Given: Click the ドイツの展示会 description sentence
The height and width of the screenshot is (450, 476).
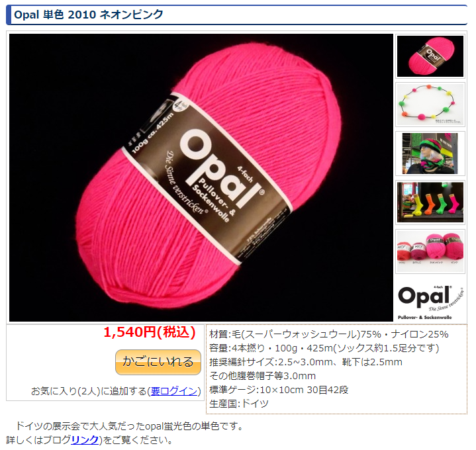Looking at the screenshot, I should (x=130, y=426).
